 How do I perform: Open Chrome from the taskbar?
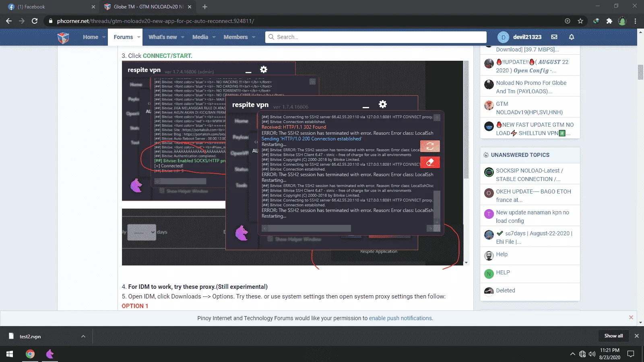pos(30,354)
